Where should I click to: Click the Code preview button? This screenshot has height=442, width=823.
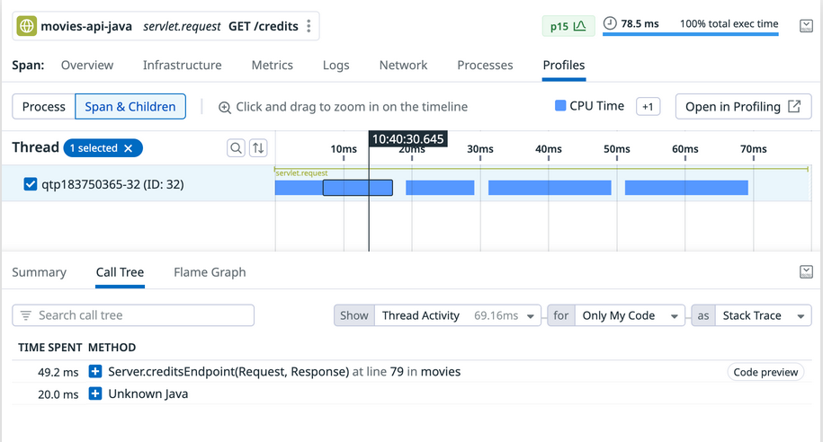pos(766,372)
